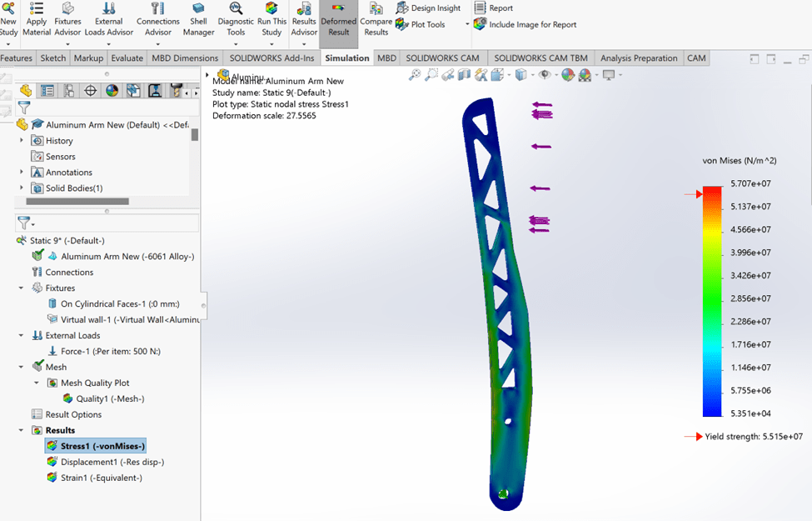Switch to the Analysis Preparation tab

[x=639, y=58]
